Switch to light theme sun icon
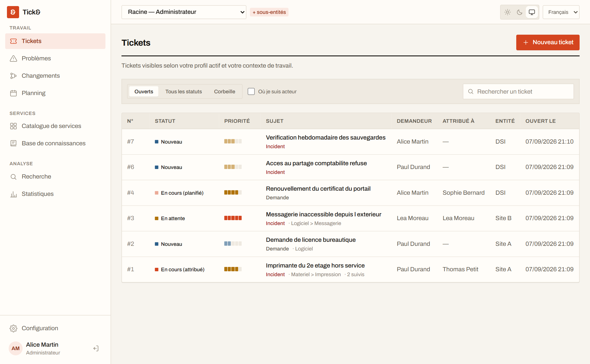The image size is (590, 364). click(x=508, y=12)
